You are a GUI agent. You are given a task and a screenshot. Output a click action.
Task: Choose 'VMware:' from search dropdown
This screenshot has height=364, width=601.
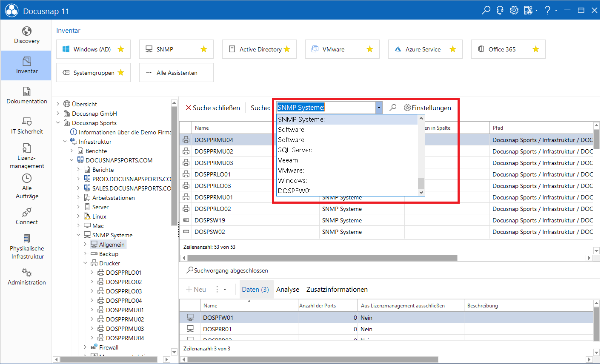click(x=347, y=171)
